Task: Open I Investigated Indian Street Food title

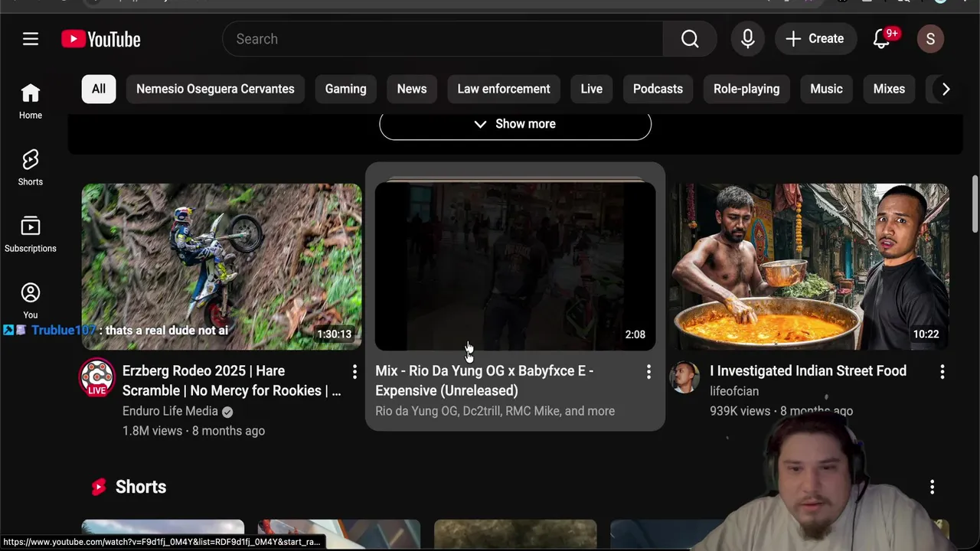Action: click(808, 371)
